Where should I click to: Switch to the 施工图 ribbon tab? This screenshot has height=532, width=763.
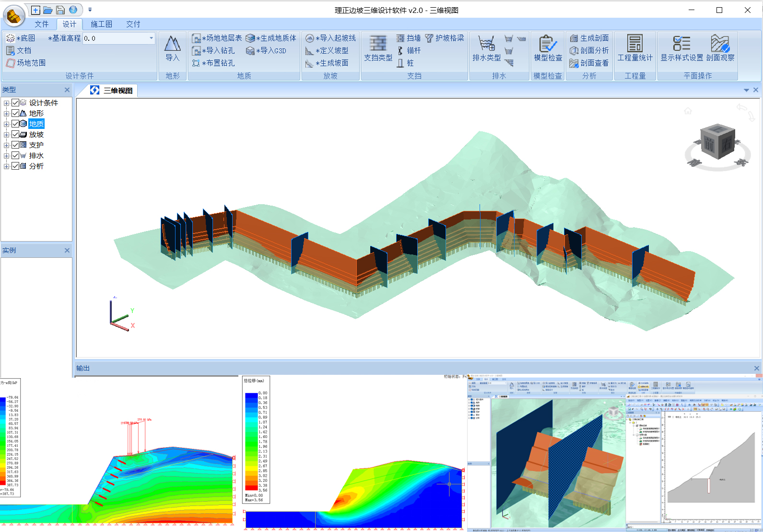[101, 24]
